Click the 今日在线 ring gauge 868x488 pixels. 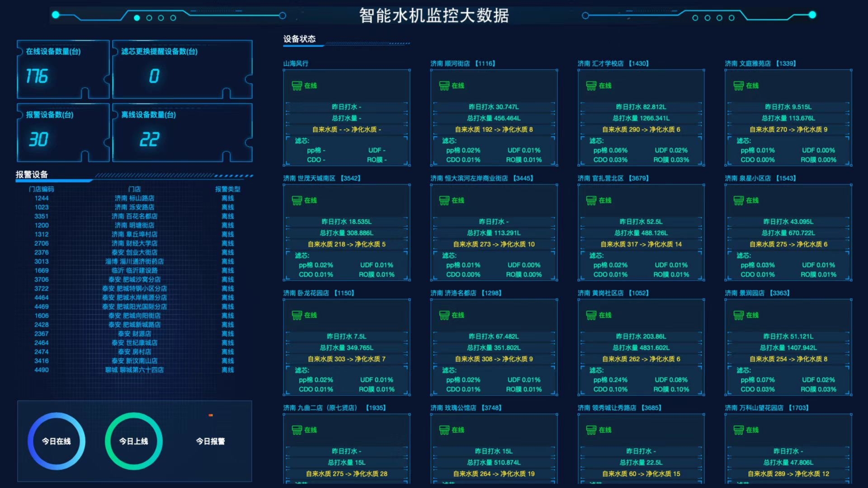click(57, 441)
